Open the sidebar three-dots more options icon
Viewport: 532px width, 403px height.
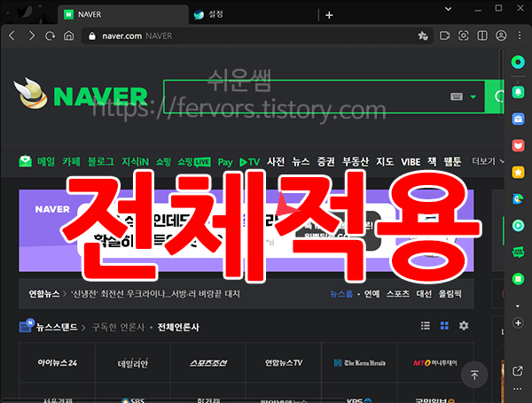tap(518, 389)
